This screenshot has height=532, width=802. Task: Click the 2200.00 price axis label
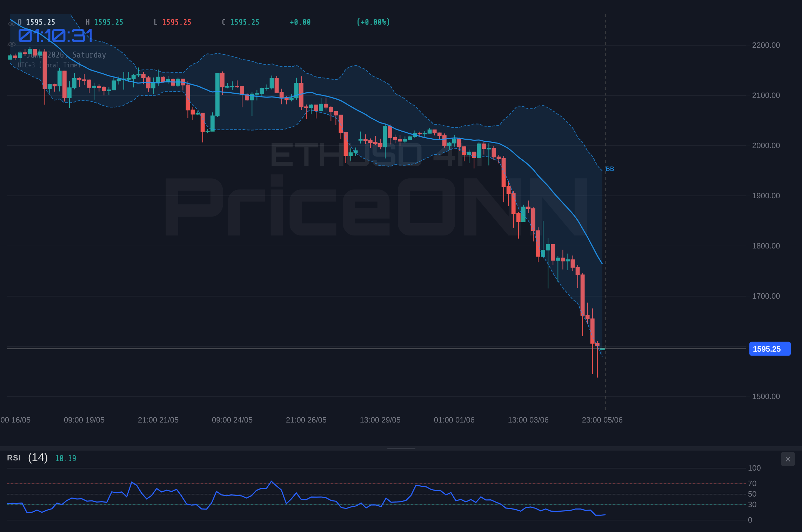coord(766,45)
